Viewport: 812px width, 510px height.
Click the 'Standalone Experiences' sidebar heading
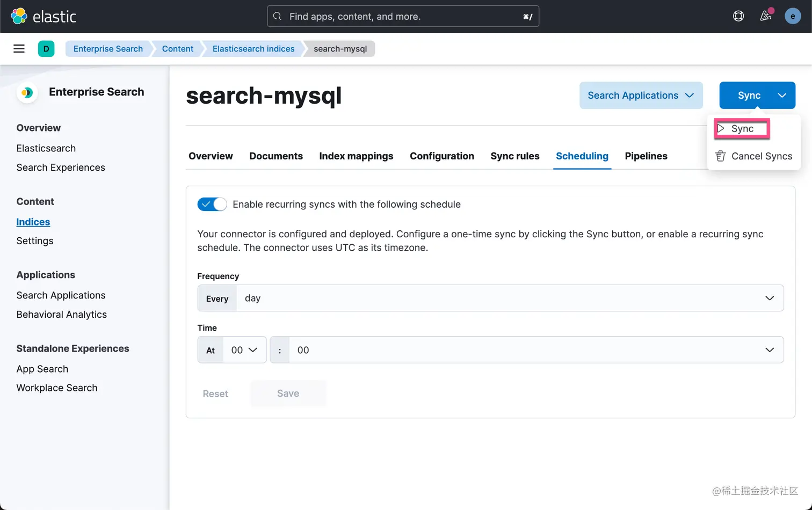pos(73,348)
